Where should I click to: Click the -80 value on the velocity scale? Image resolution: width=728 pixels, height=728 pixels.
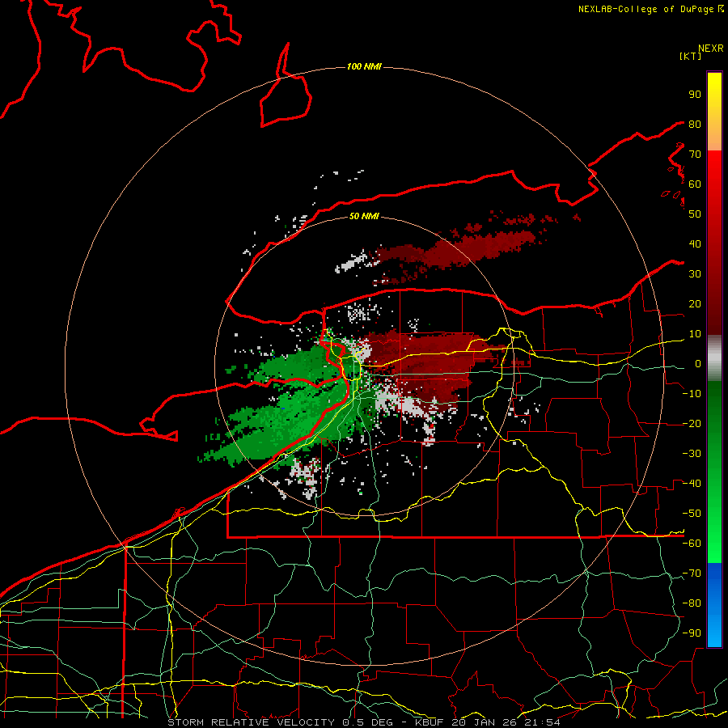click(692, 603)
